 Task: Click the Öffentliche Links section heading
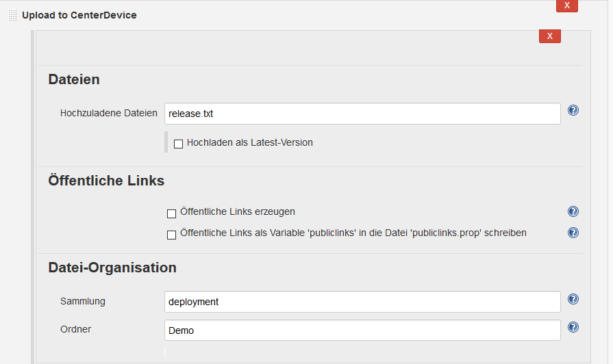coord(106,181)
